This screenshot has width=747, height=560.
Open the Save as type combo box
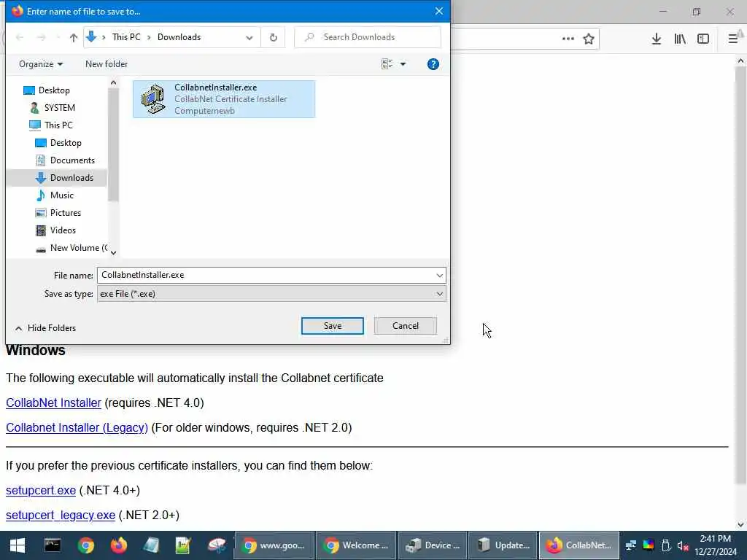coord(271,294)
